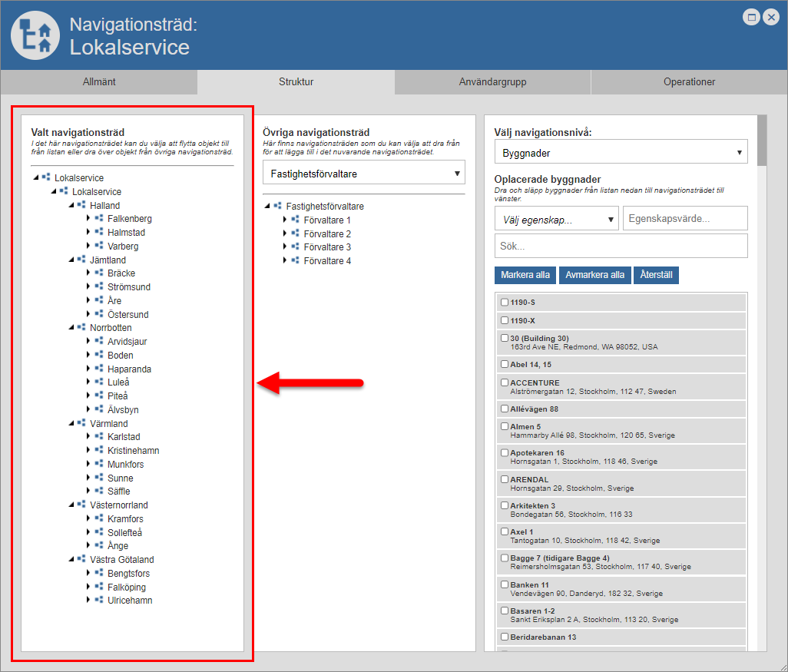
Task: Check the ACCENTURE building checkbox
Action: 505,382
